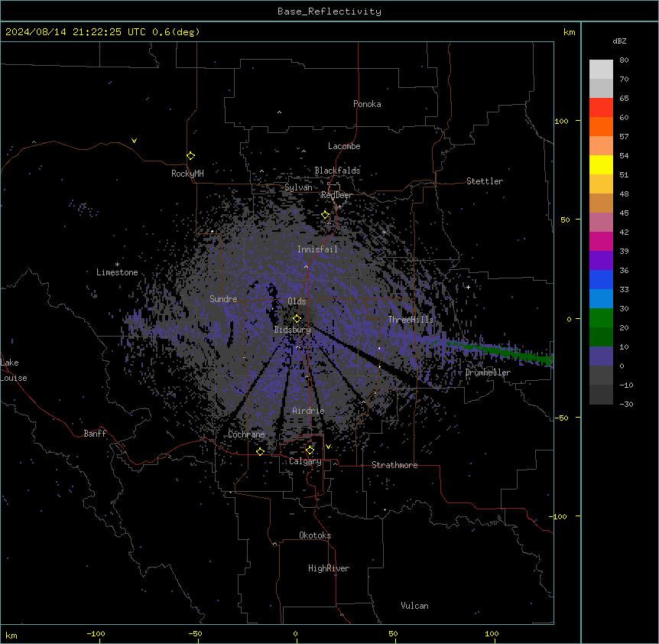Click the Olds label
The height and width of the screenshot is (644, 659).
[297, 301]
